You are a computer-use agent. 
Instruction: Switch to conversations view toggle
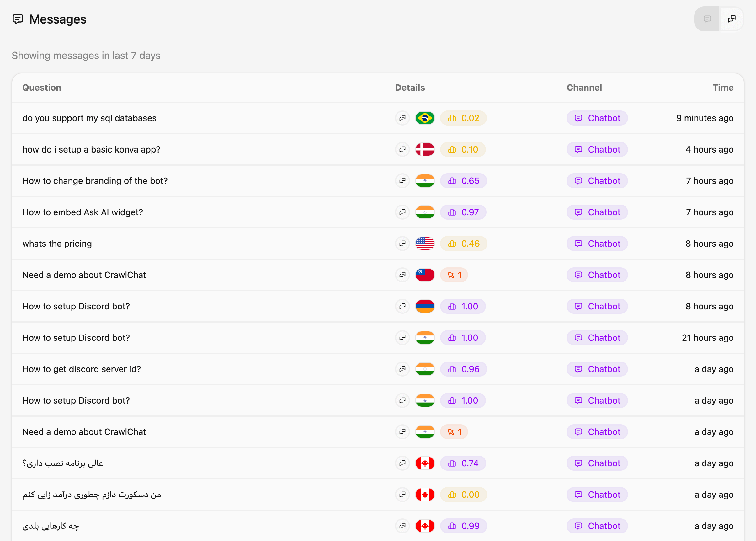[x=731, y=19]
